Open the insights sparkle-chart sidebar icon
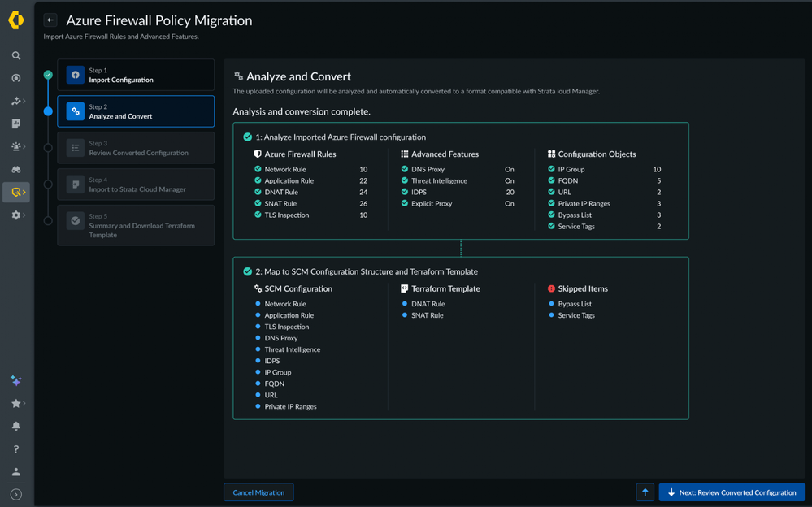Viewport: 812px width, 507px height. pos(16,101)
